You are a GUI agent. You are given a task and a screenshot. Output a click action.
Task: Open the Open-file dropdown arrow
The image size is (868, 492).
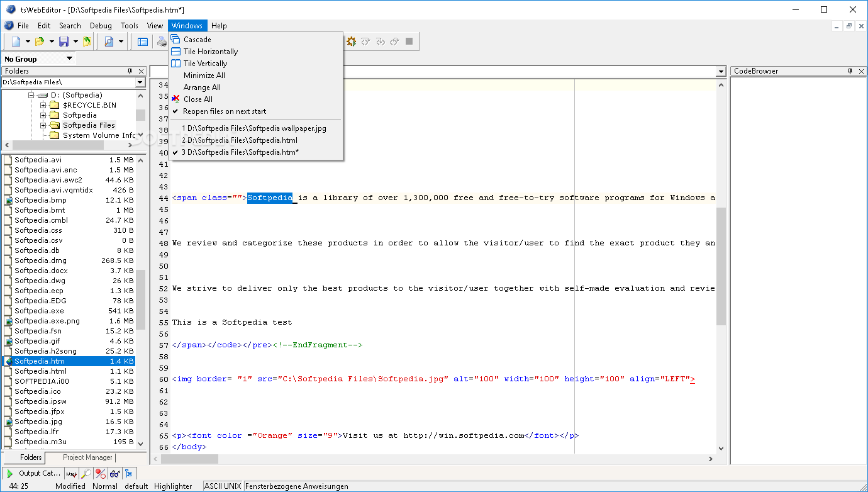pyautogui.click(x=52, y=42)
